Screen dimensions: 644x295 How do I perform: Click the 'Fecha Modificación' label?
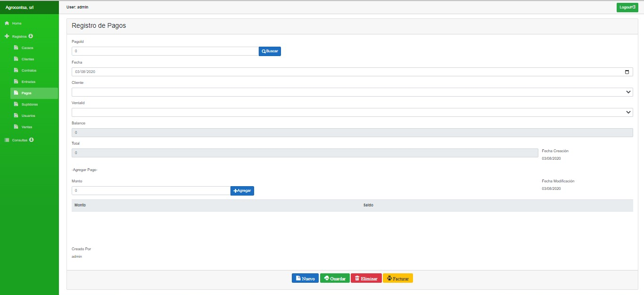(558, 181)
